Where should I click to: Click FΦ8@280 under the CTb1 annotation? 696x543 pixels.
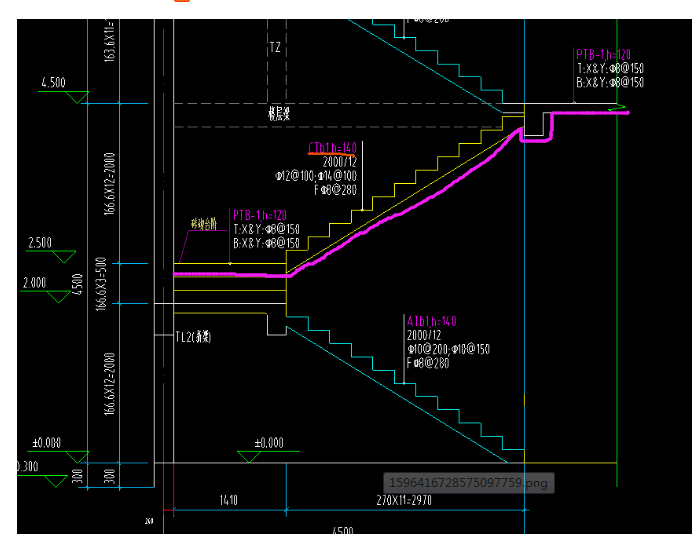(335, 190)
